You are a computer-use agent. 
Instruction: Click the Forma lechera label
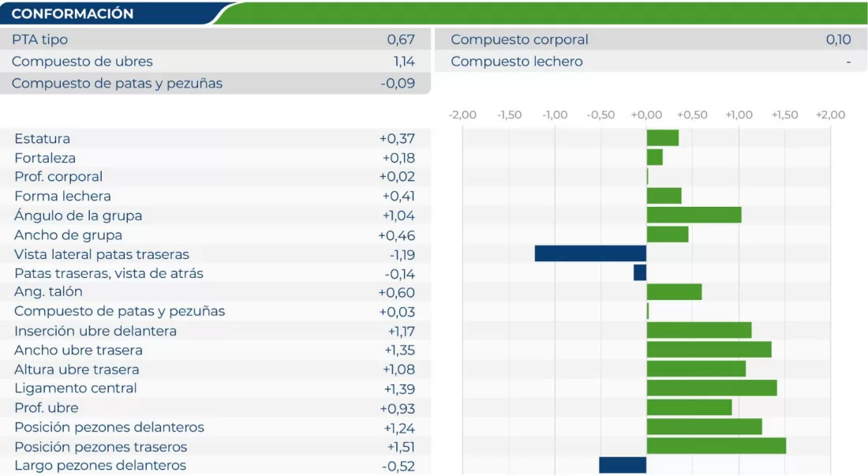62,197
